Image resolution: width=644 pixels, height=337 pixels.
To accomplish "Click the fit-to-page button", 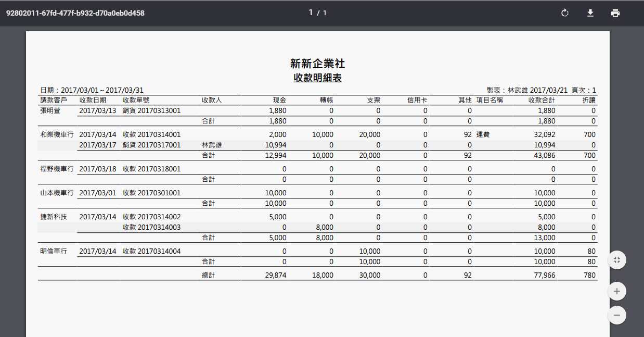I will click(x=616, y=260).
